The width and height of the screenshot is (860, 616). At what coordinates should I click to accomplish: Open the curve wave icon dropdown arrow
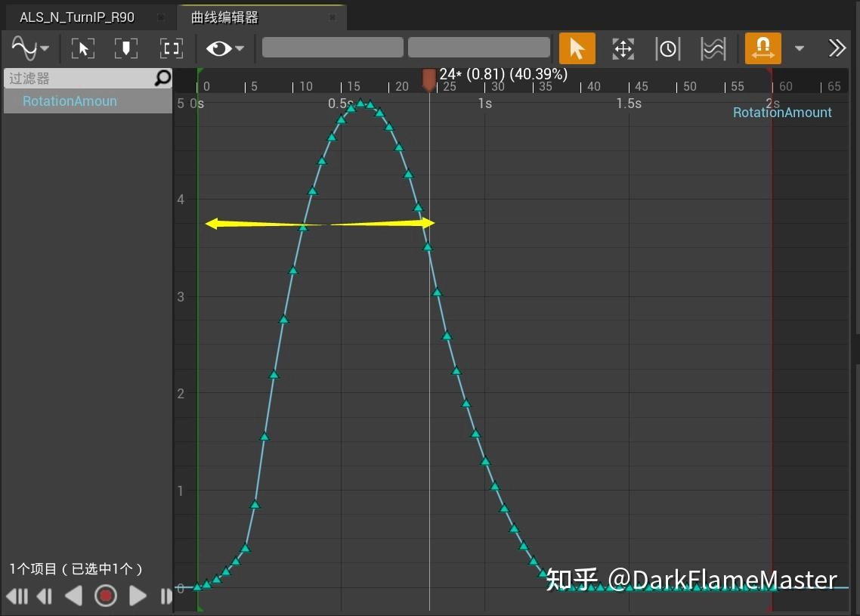point(45,49)
